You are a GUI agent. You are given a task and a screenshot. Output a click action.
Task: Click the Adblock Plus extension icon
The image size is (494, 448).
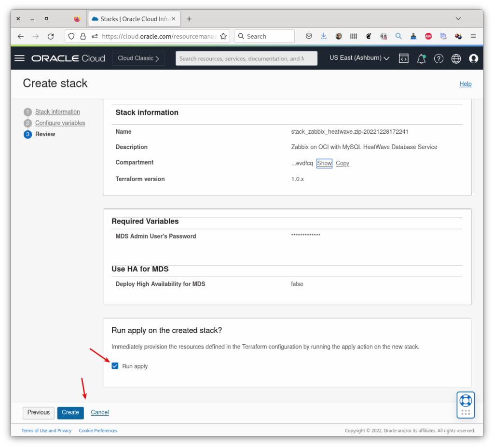tap(428, 36)
